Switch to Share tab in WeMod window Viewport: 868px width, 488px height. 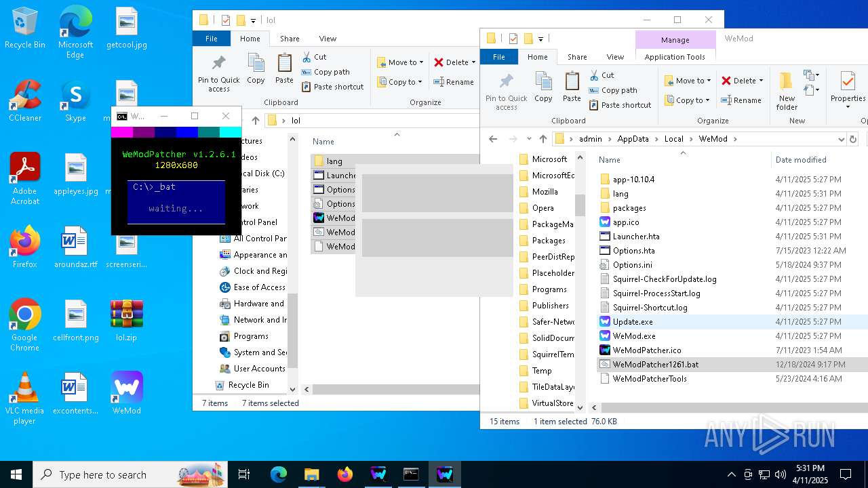(577, 57)
